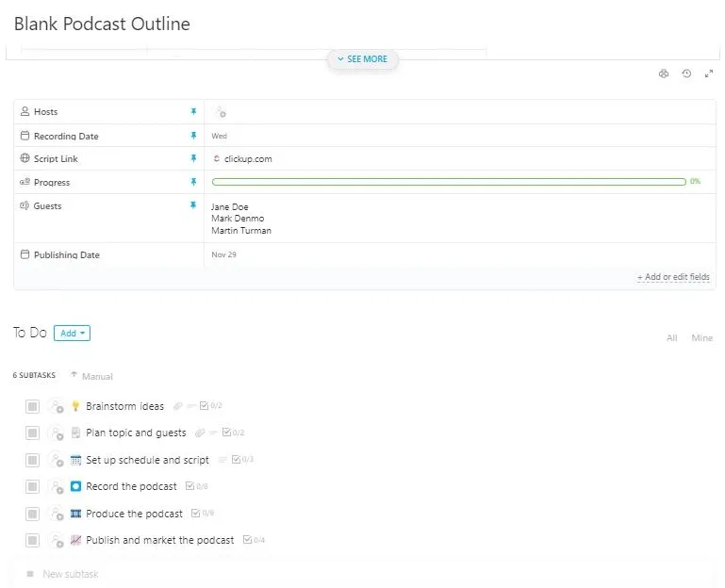This screenshot has height=588, width=725.
Task: Click the Publishing Date field label
Action: pyautogui.click(x=67, y=254)
